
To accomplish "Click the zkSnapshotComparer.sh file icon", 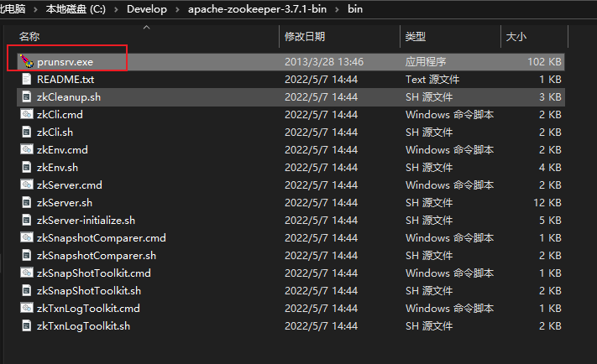I will (x=27, y=255).
